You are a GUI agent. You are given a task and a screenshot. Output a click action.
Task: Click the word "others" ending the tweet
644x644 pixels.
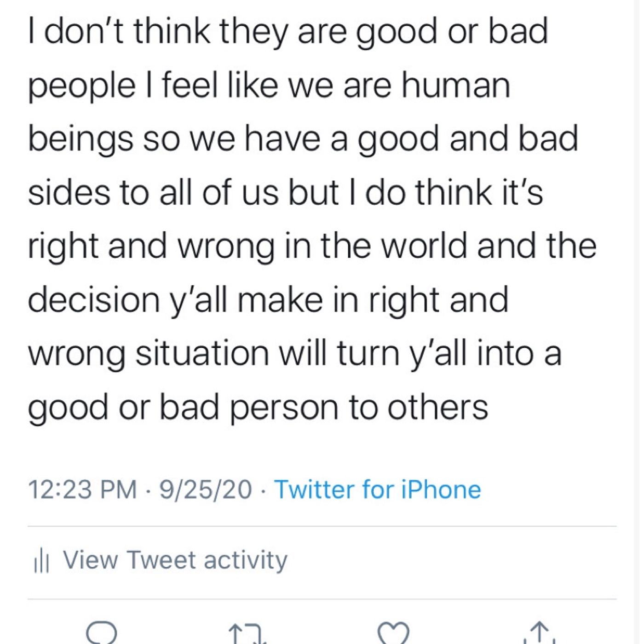pyautogui.click(x=437, y=408)
